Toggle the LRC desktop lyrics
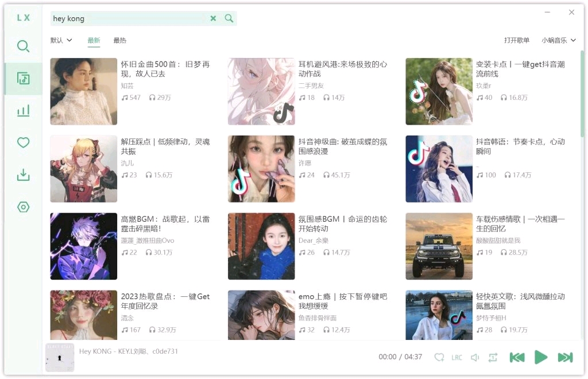588x379 pixels. point(457,357)
